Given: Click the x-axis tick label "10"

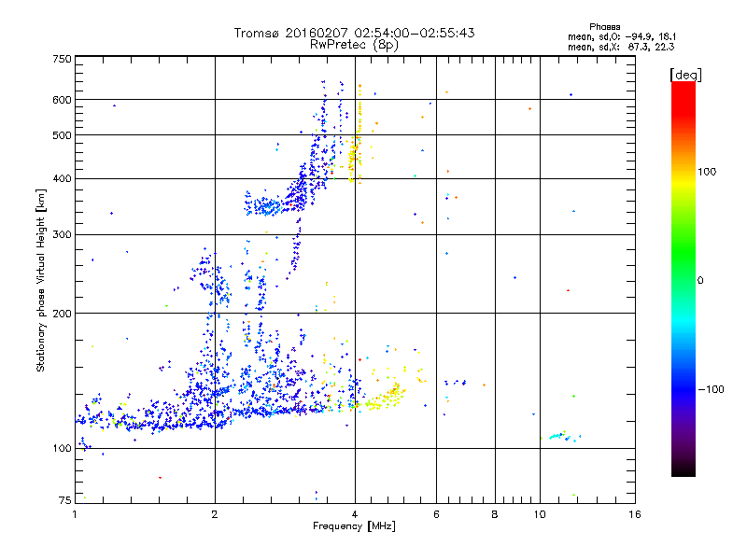Looking at the screenshot, I should [x=540, y=514].
